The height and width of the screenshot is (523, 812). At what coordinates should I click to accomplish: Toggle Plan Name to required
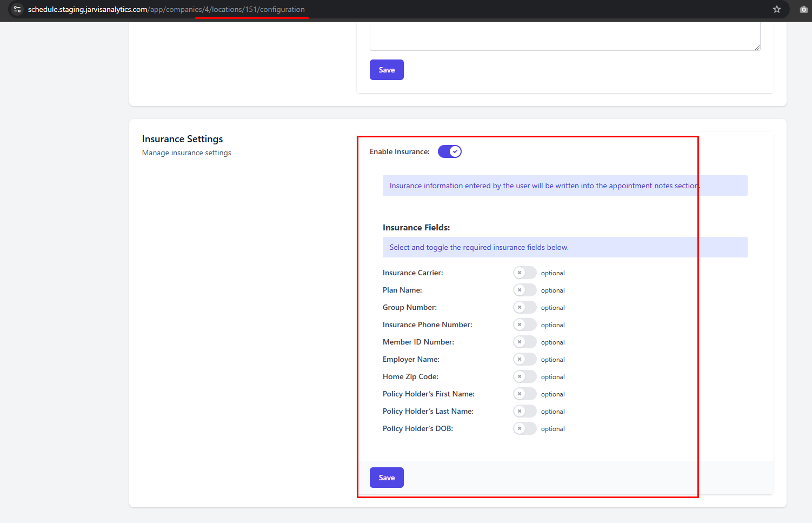(x=525, y=290)
